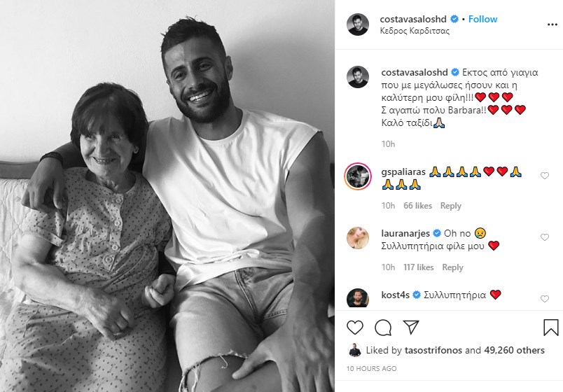Screen dimensions: 563x392
Task: Save post with bookmark icon
Action: [551, 327]
